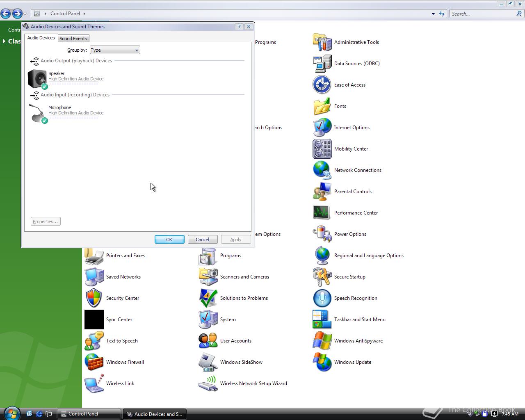Screen dimensions: 525x420
Task: Click Cancel in Audio Devices dialog
Action: pyautogui.click(x=203, y=240)
